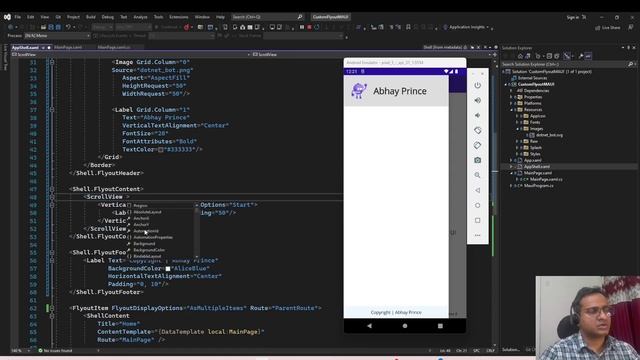Image resolution: width=640 pixels, height=360 pixels.
Task: Open the Application Insights dropdown
Action: point(468,27)
